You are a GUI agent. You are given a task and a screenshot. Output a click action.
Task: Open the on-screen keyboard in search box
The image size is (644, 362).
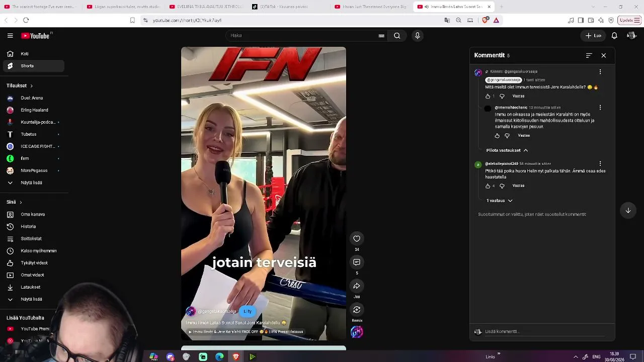[x=381, y=36]
